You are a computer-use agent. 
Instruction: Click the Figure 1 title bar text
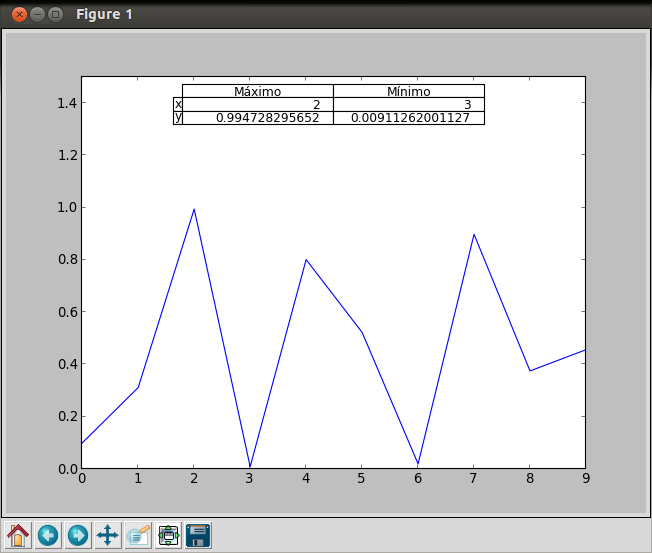[104, 15]
